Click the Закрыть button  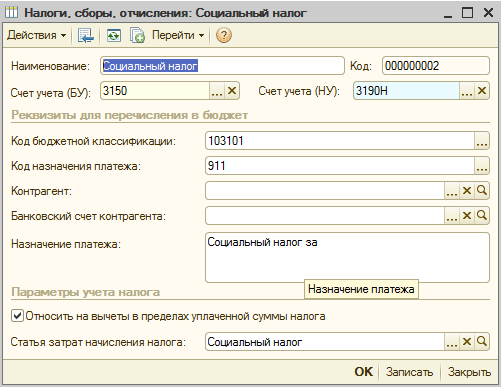(469, 372)
